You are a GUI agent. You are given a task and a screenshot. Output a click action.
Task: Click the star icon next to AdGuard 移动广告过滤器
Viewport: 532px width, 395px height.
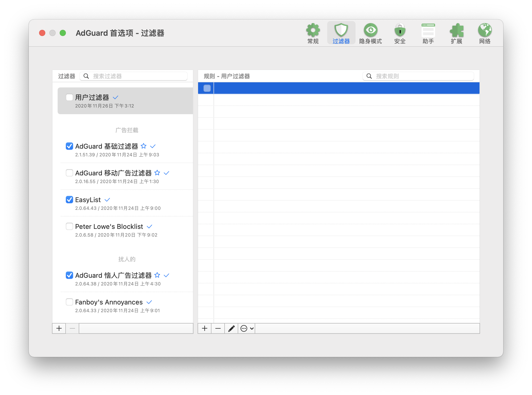[157, 173]
